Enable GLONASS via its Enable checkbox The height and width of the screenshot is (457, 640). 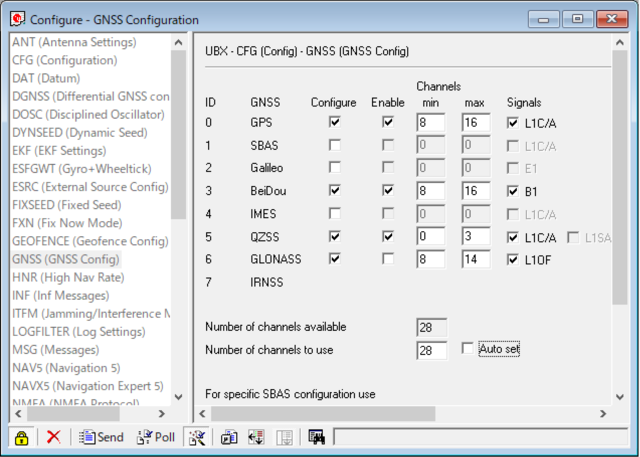point(388,259)
